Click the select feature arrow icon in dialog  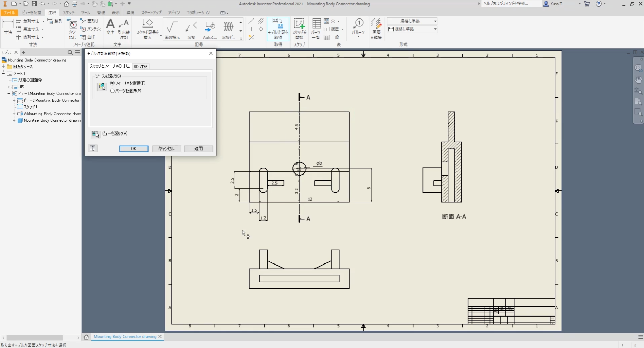[102, 87]
